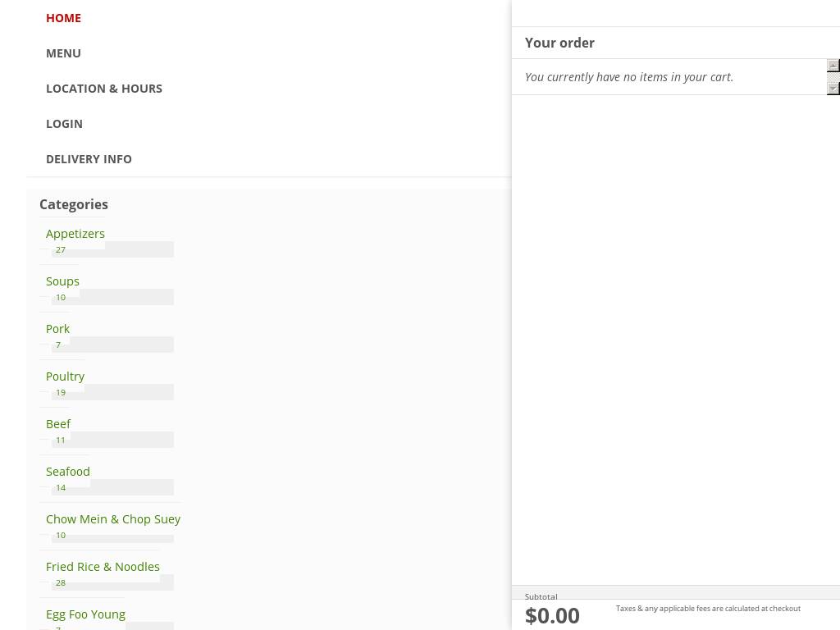This screenshot has width=840, height=630.
Task: Select the Pork category
Action: pyautogui.click(x=57, y=329)
